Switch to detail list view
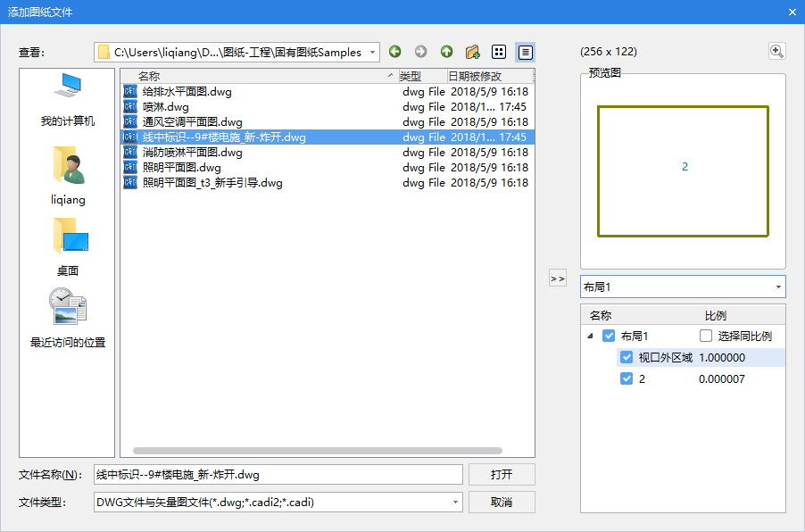The height and width of the screenshot is (532, 805). [526, 52]
